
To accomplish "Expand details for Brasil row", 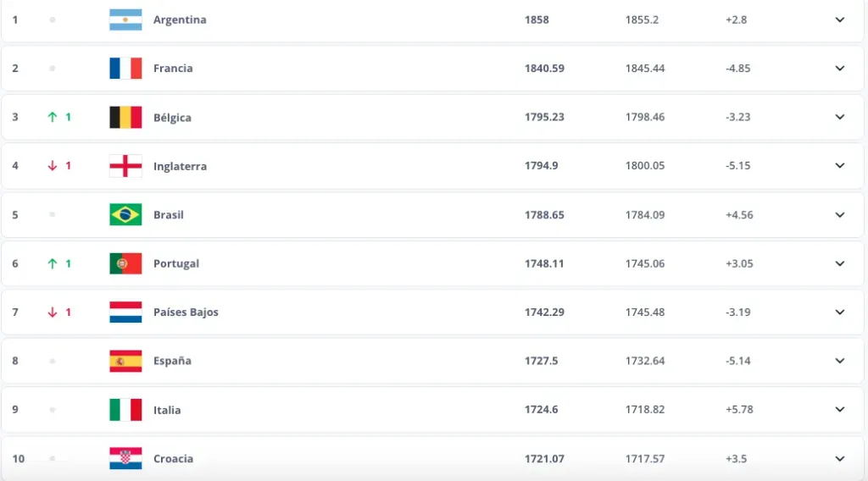I will click(840, 215).
